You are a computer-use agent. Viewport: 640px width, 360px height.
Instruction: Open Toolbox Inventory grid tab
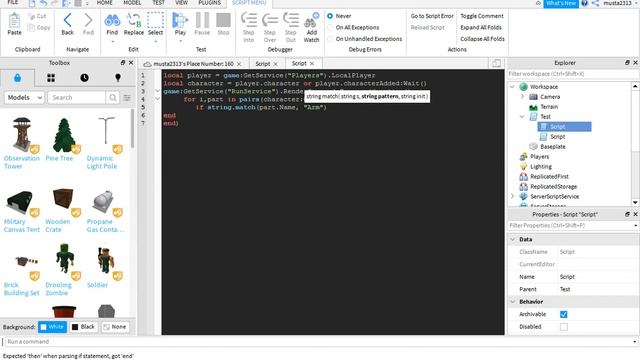tap(51, 78)
